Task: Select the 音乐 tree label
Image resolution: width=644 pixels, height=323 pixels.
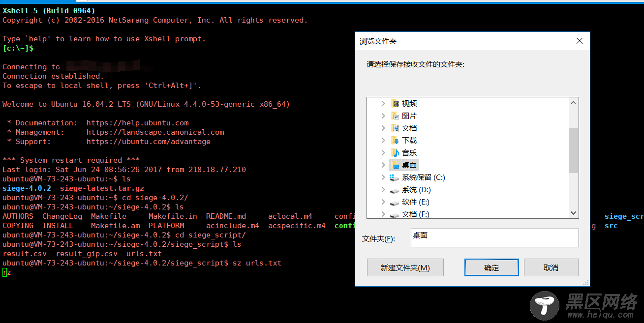Action: 409,152
